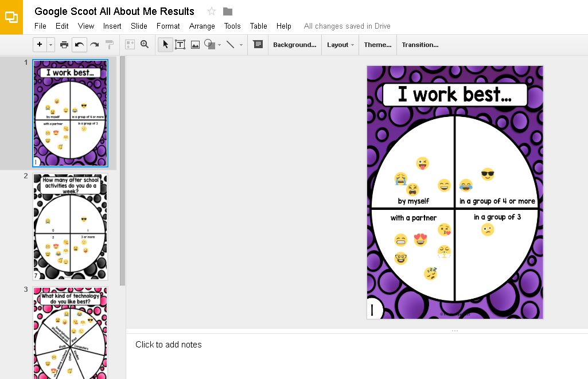
Task: Select the arrow selection tool
Action: [165, 44]
